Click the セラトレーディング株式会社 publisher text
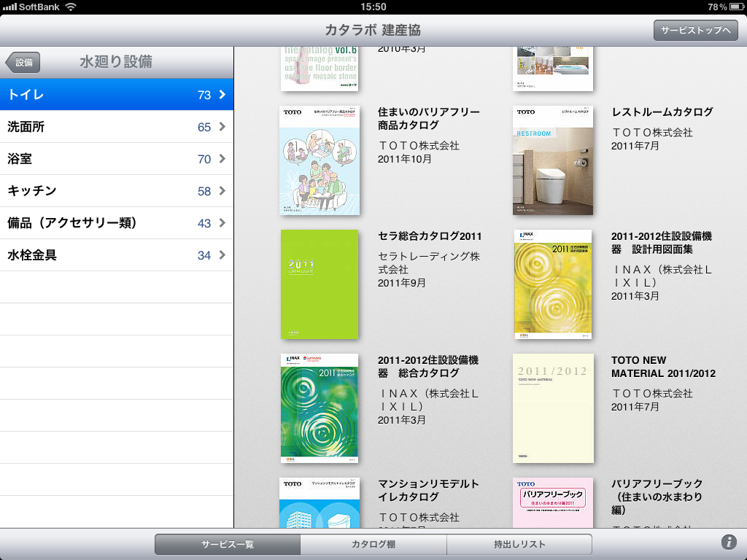The image size is (747, 560). [429, 262]
